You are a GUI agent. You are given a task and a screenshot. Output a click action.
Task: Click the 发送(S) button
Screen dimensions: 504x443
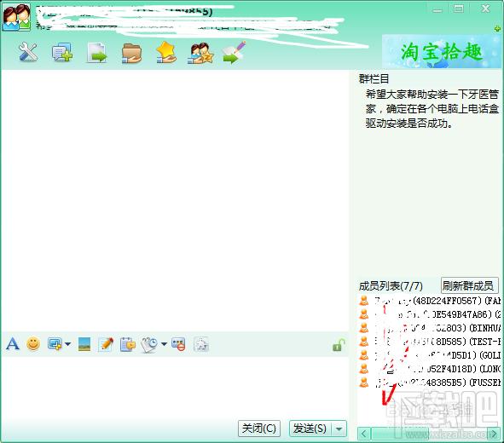coord(310,429)
